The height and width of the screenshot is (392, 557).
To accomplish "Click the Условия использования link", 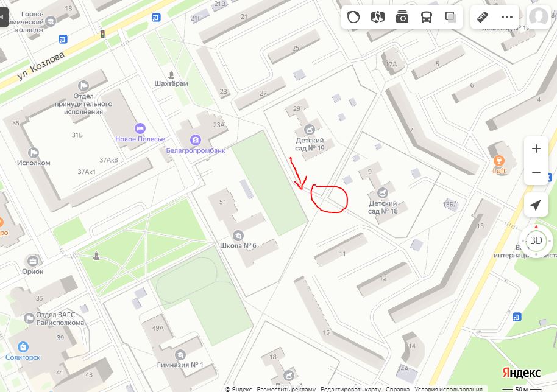I will tap(449, 389).
